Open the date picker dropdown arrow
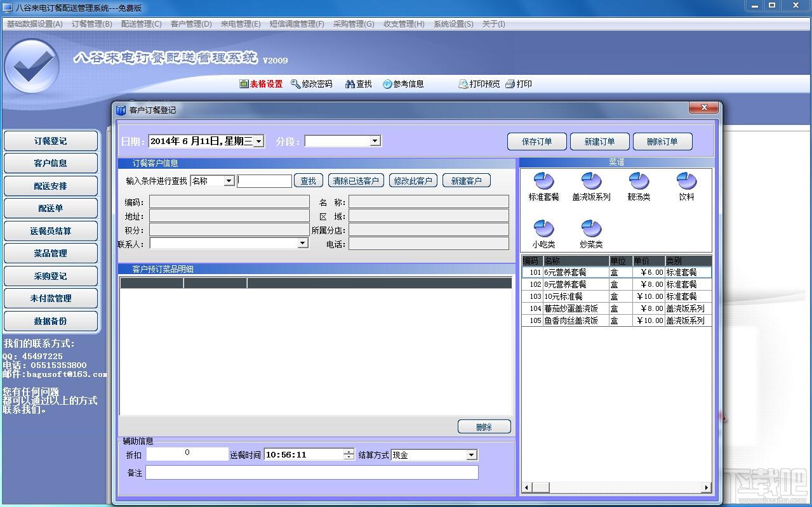Screen dimensions: 812x507 [x=258, y=142]
